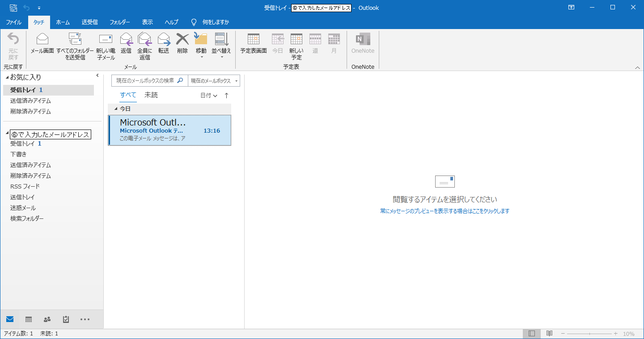Filter the list by 未読
The width and height of the screenshot is (644, 339).
(151, 95)
